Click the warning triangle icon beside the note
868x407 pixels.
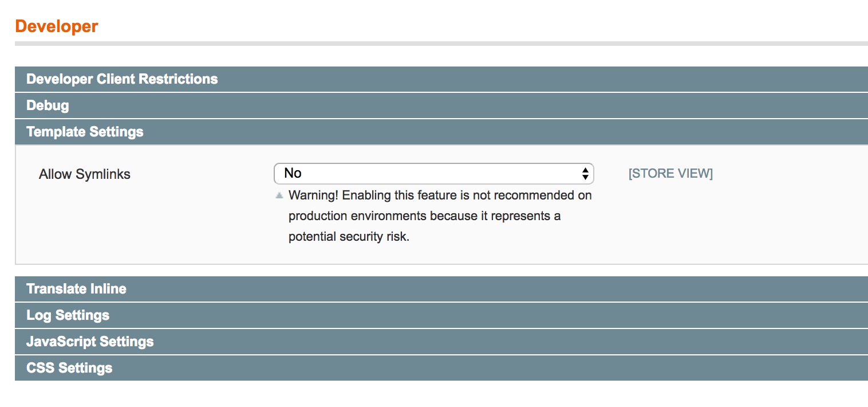(x=279, y=195)
